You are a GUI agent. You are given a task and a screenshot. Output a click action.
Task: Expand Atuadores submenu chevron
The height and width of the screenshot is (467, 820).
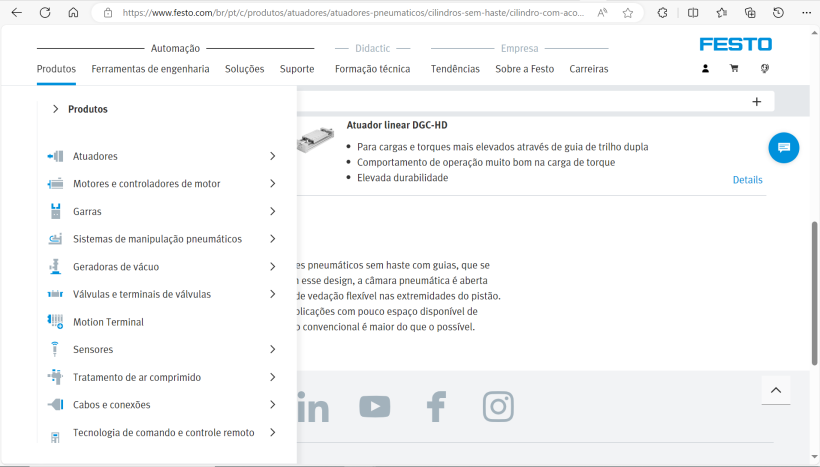272,156
